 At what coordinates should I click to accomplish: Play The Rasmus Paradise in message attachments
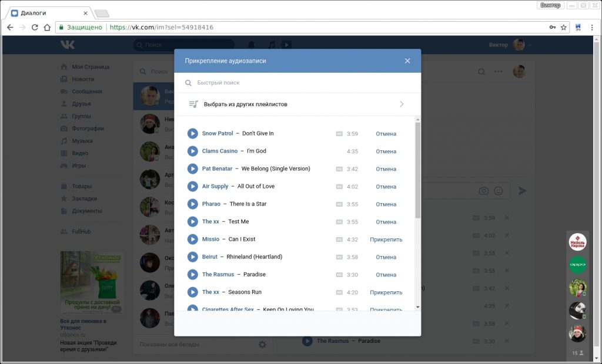[x=307, y=341]
